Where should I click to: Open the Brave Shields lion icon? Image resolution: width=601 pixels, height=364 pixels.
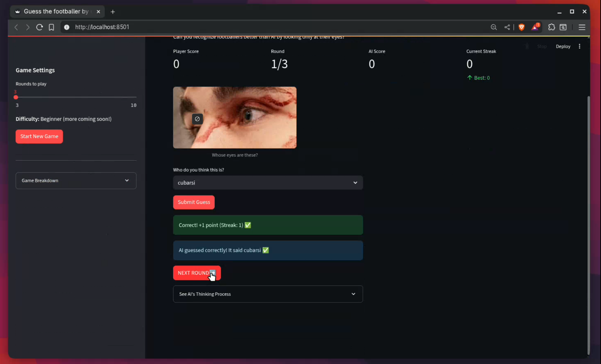(522, 27)
